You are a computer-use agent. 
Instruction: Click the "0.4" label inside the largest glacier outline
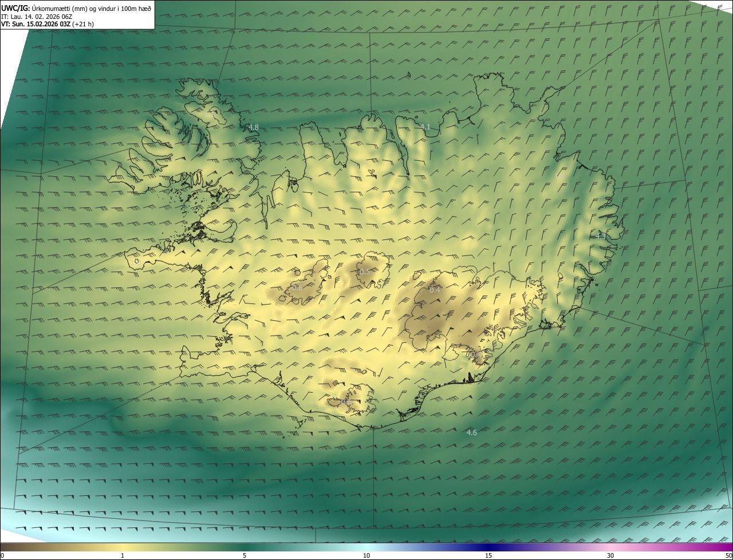(435, 290)
